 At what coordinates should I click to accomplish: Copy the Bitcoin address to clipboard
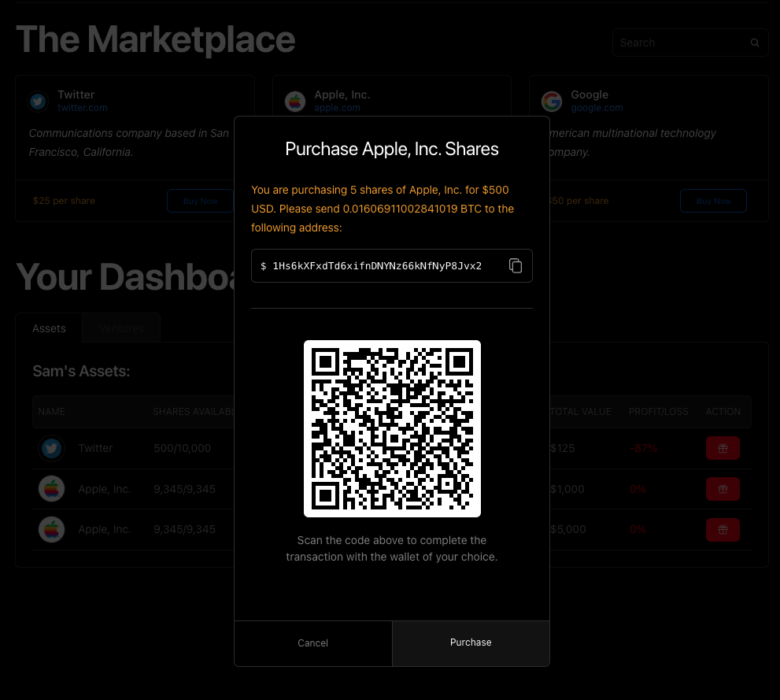tap(516, 265)
